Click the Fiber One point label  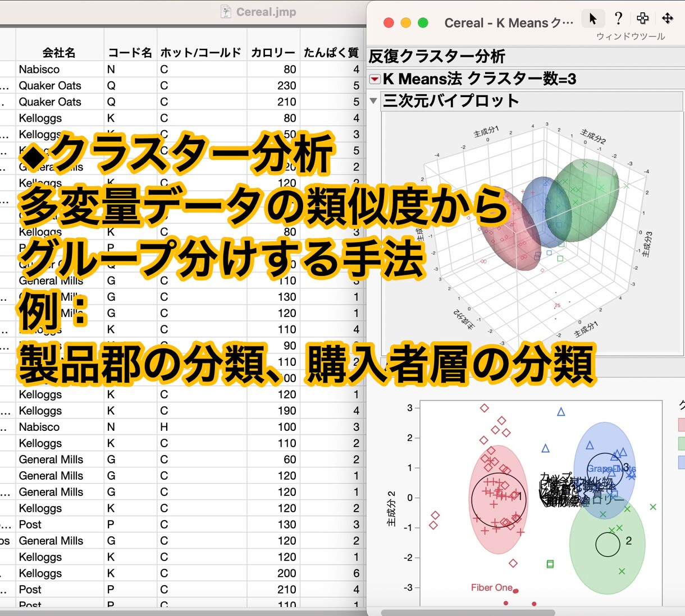[491, 588]
